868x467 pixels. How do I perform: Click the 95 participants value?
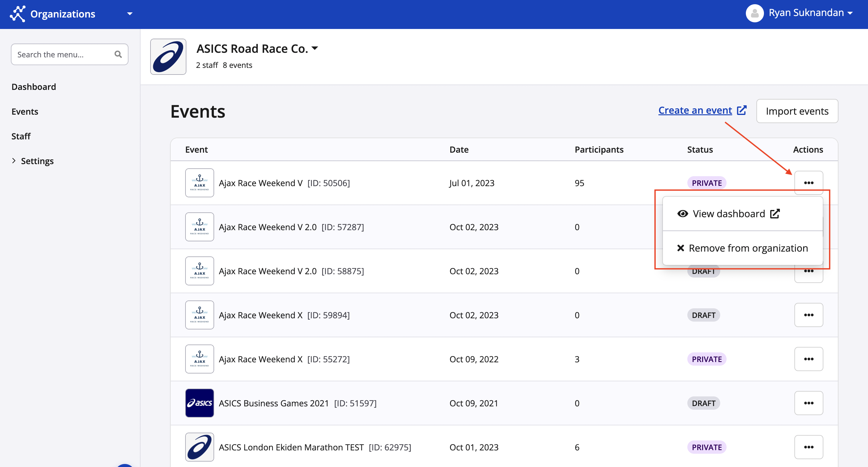[579, 183]
